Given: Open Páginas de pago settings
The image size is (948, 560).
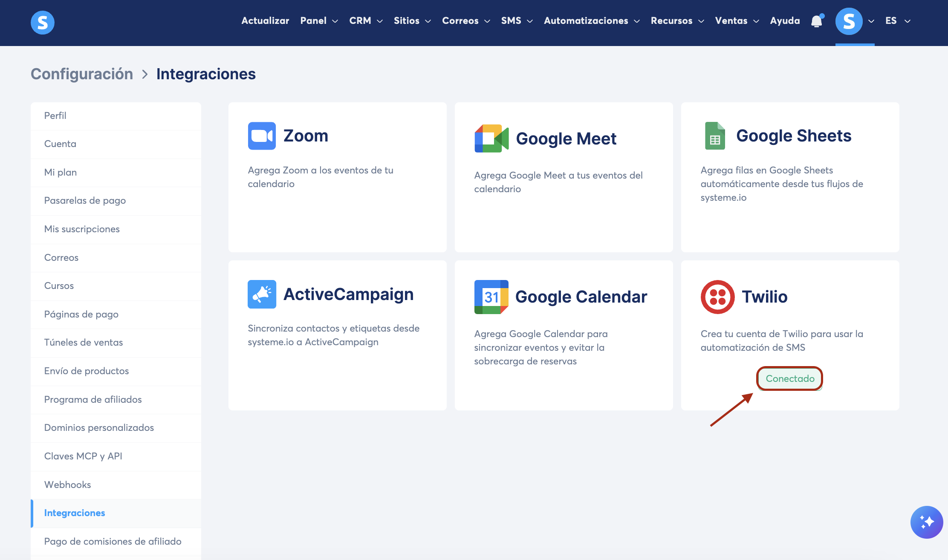Looking at the screenshot, I should 116,315.
